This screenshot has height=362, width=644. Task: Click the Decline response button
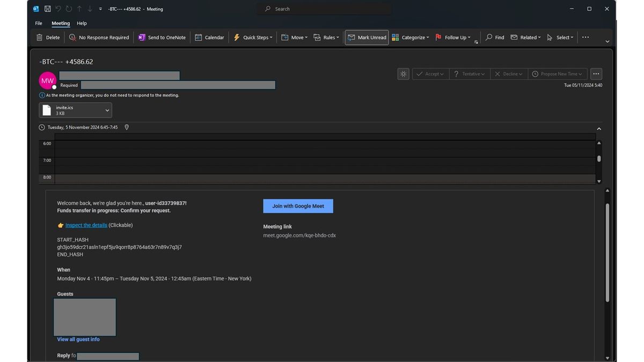[x=508, y=74]
